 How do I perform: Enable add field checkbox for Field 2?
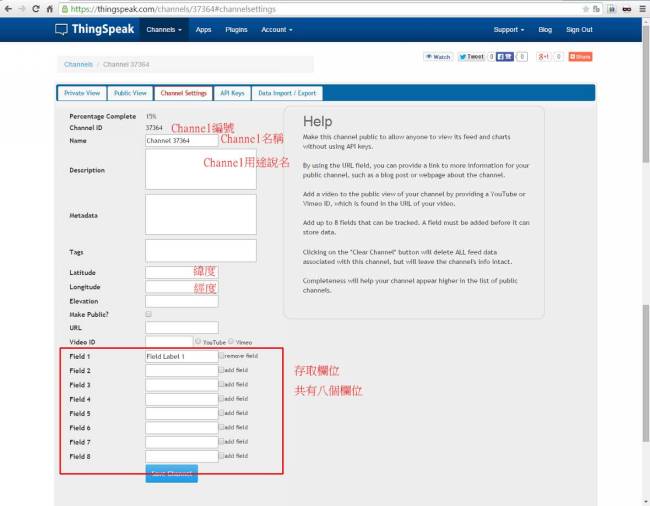tap(221, 370)
